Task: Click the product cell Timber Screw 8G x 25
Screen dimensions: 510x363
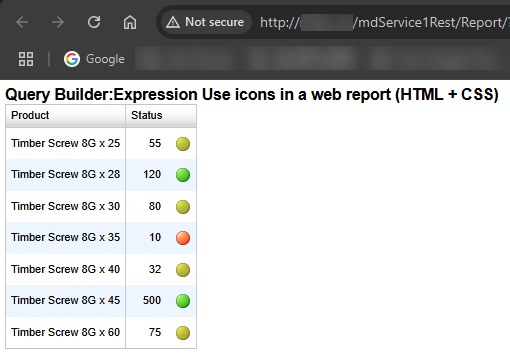Action: 65,143
